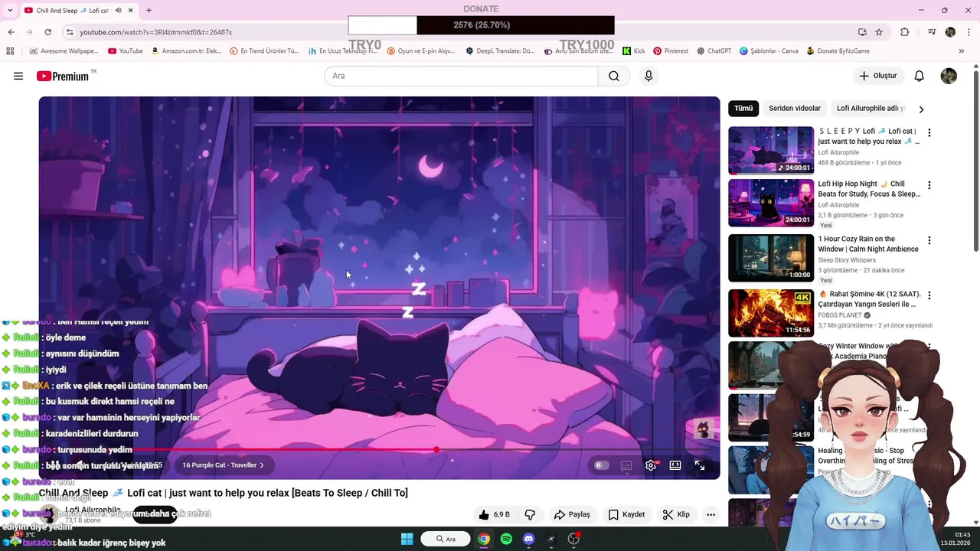
Task: Open Spotify from the taskbar
Action: (506, 539)
